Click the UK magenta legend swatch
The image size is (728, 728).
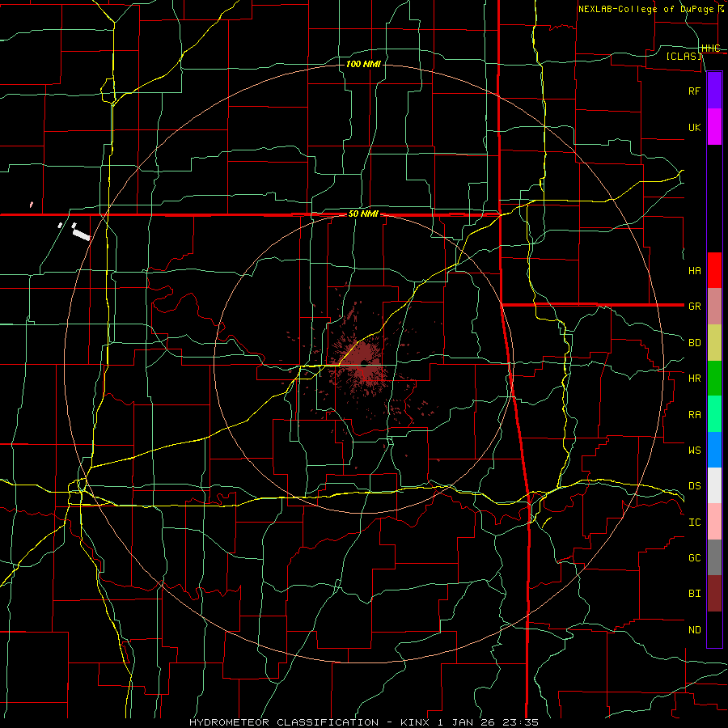point(714,127)
